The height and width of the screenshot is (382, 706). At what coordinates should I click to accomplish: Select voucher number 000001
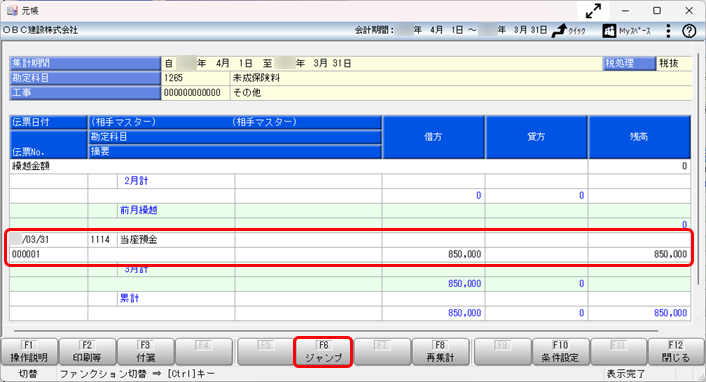point(26,255)
